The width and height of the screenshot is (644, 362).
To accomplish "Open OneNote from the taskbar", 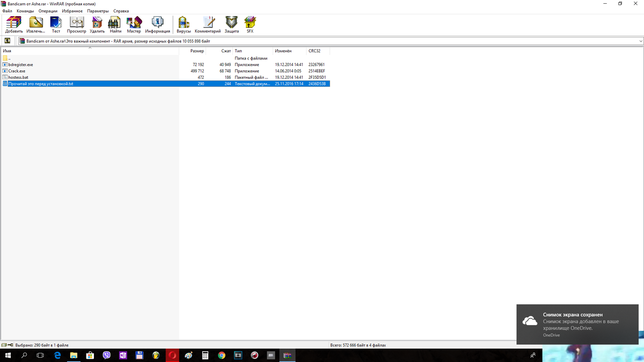I will (x=123, y=355).
